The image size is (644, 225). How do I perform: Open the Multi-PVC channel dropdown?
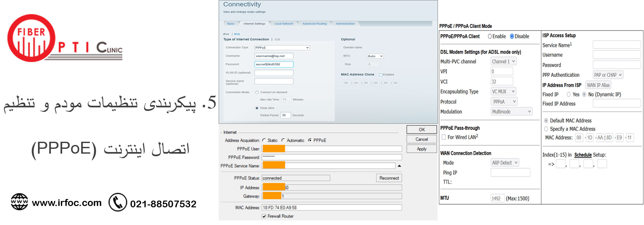[x=504, y=61]
